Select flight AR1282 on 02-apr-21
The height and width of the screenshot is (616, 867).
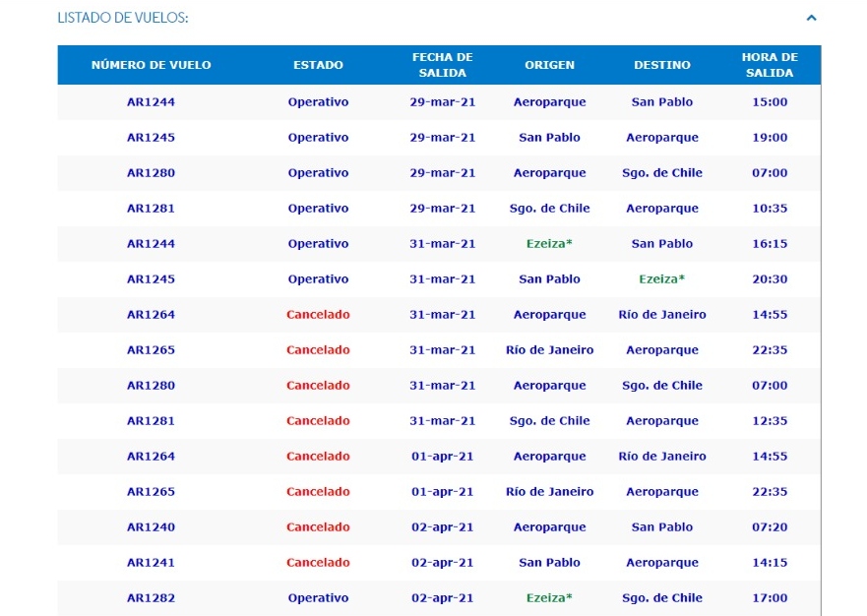coord(151,597)
